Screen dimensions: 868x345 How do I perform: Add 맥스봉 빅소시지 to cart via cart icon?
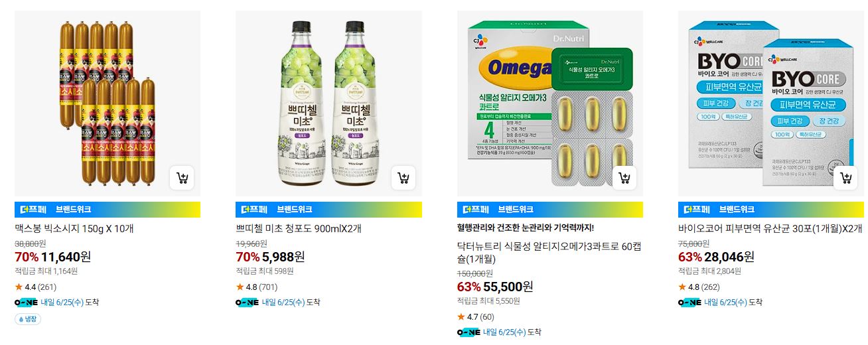pyautogui.click(x=182, y=178)
